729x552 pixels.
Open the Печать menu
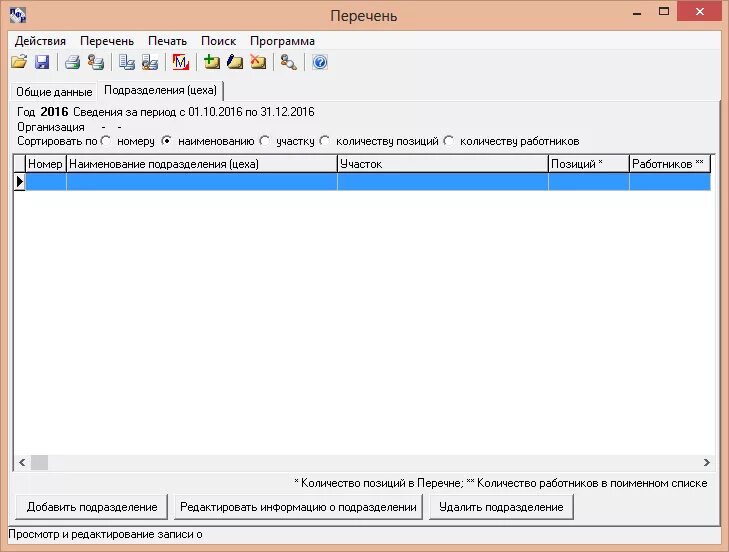tap(167, 41)
